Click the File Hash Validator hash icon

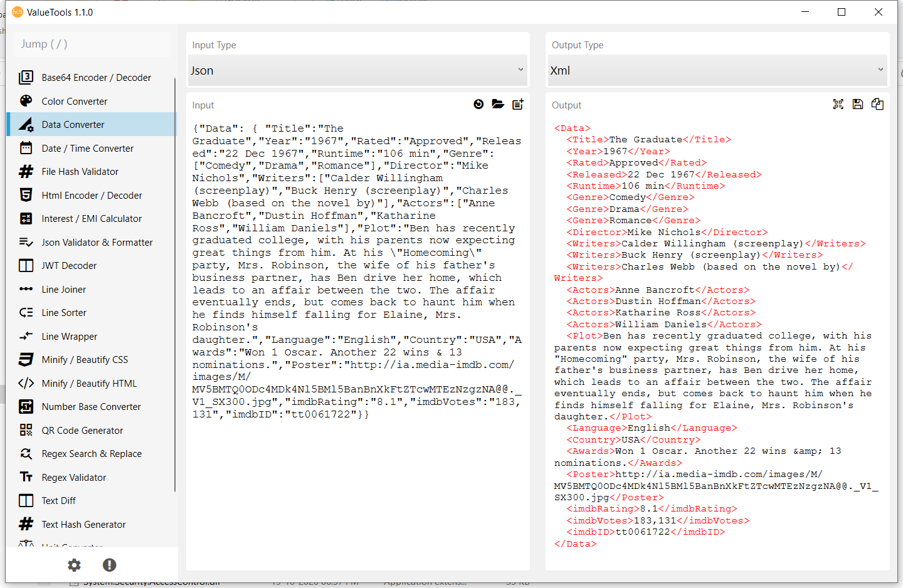(x=26, y=171)
